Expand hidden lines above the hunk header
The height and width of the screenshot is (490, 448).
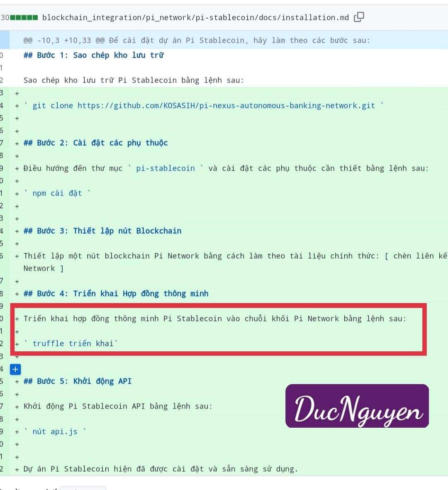click(4, 40)
